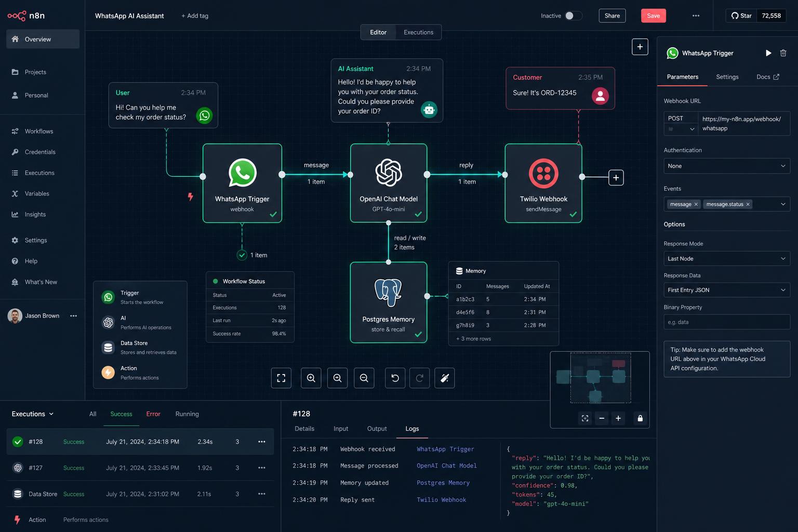Remove the message.status event tag
798x532 pixels.
coord(748,204)
